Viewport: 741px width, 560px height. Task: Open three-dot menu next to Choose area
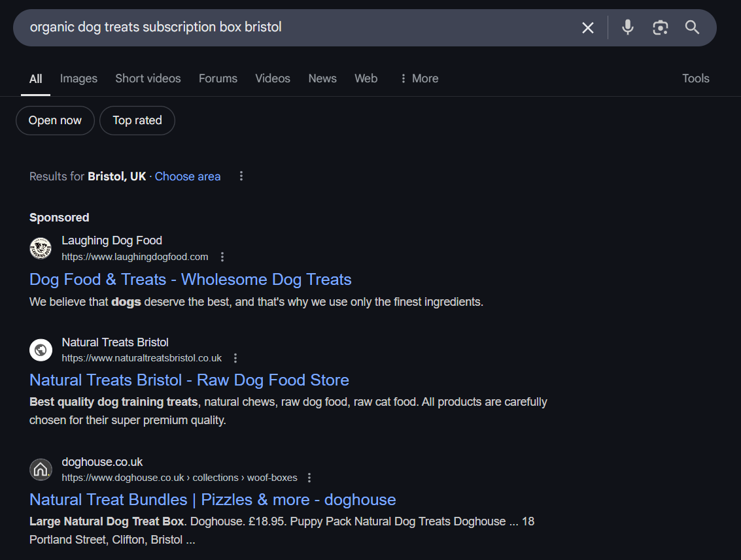(x=241, y=176)
